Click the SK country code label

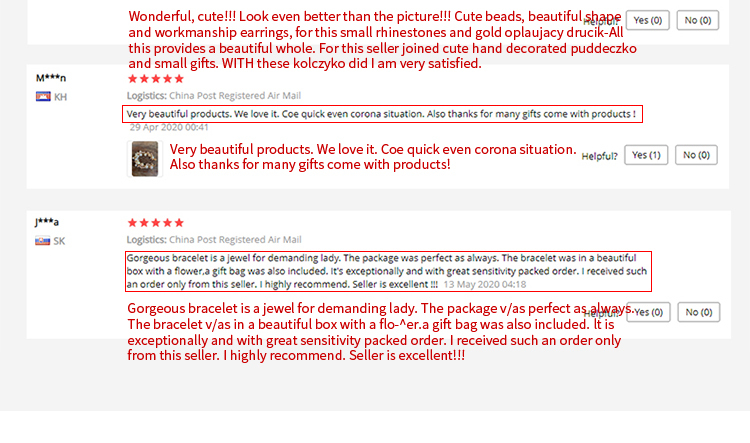(60, 241)
